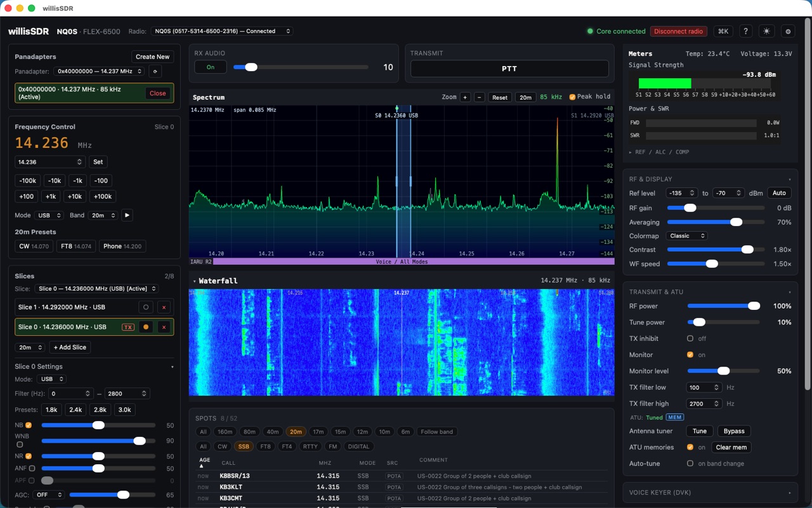
Task: Select the SSB mode spots filter
Action: (x=244, y=446)
